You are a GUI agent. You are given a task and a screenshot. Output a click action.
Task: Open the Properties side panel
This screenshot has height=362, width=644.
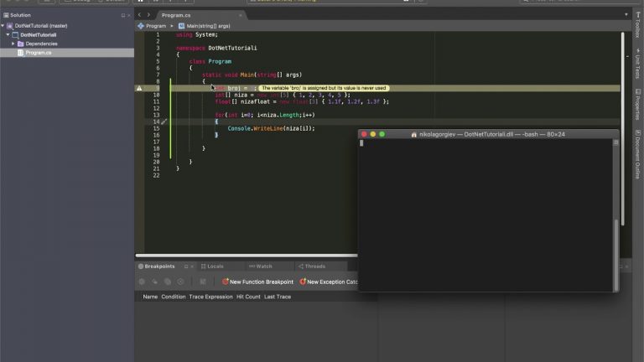[x=638, y=104]
